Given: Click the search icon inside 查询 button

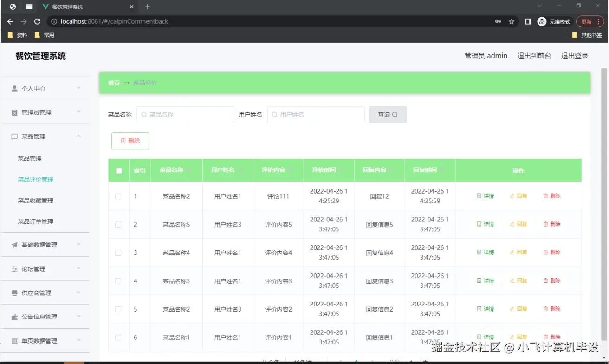Looking at the screenshot, I should [395, 115].
